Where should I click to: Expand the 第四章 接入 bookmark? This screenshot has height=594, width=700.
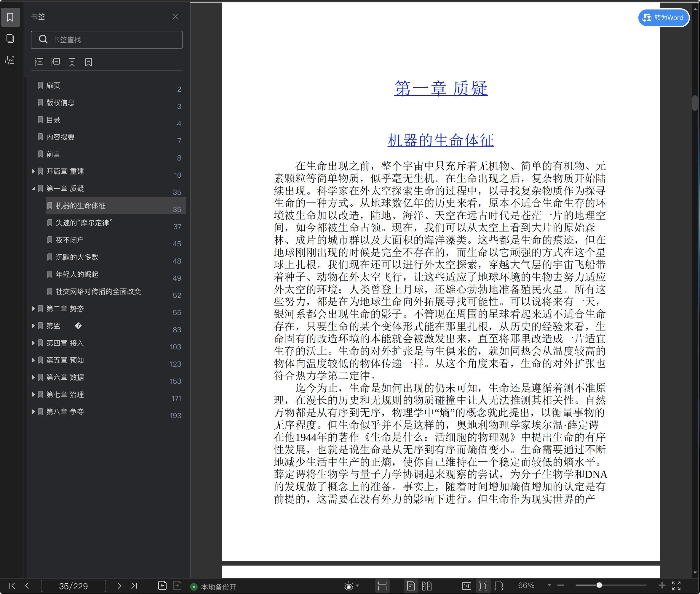[x=33, y=343]
